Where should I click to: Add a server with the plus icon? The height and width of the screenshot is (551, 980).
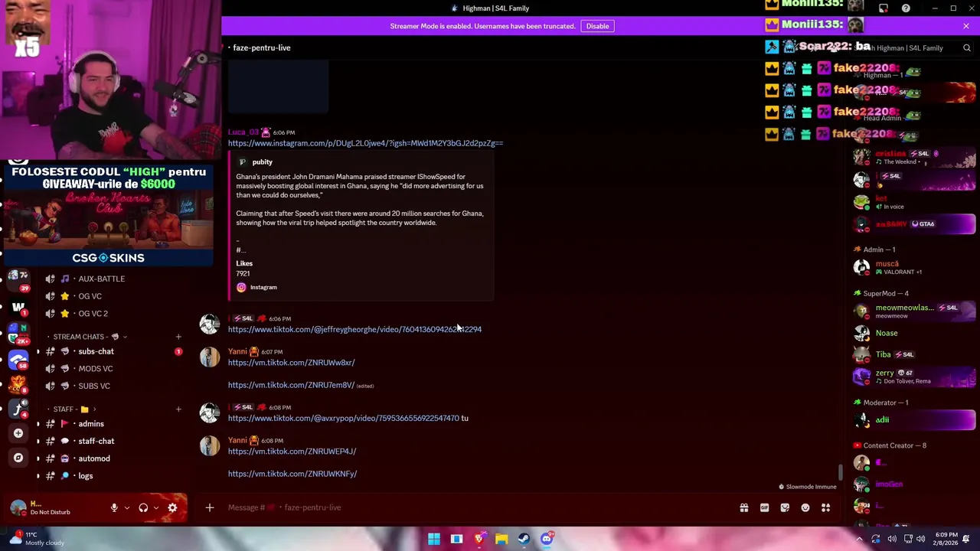18,433
